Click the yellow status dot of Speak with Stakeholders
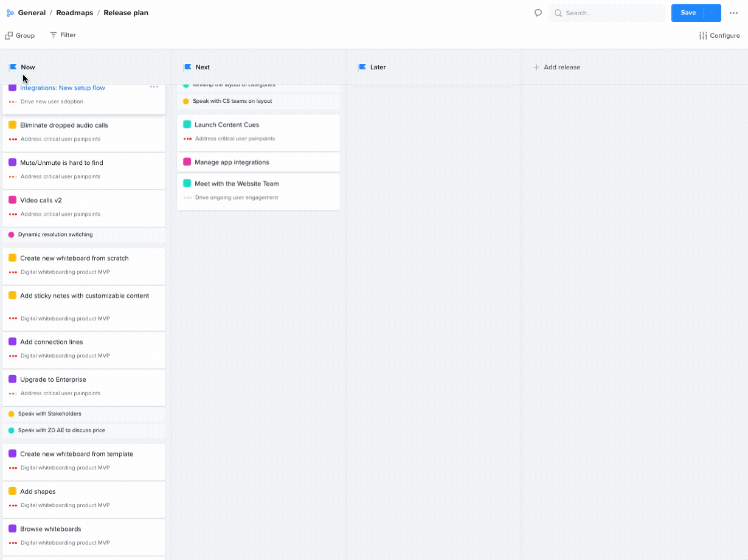This screenshot has height=560, width=748. click(x=11, y=414)
